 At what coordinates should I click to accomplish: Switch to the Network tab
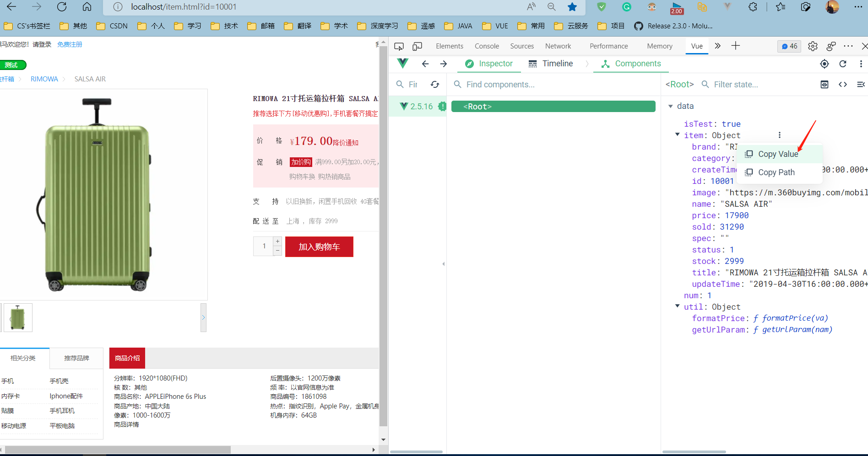tap(558, 46)
